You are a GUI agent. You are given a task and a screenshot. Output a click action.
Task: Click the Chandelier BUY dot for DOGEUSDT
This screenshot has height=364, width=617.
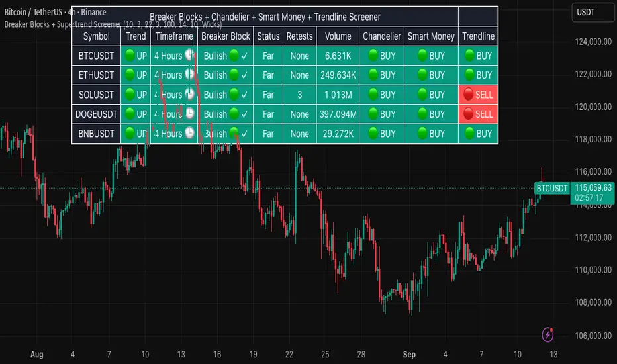[373, 114]
